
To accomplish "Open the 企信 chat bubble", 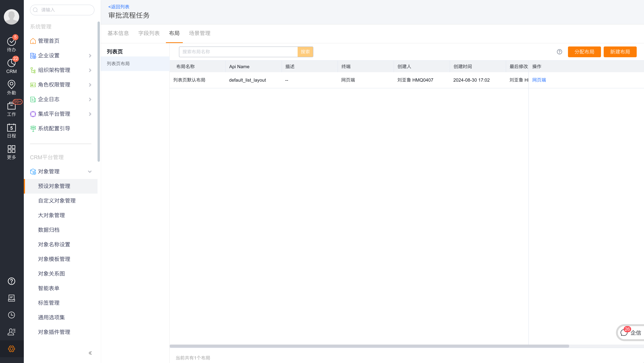I will (x=630, y=332).
